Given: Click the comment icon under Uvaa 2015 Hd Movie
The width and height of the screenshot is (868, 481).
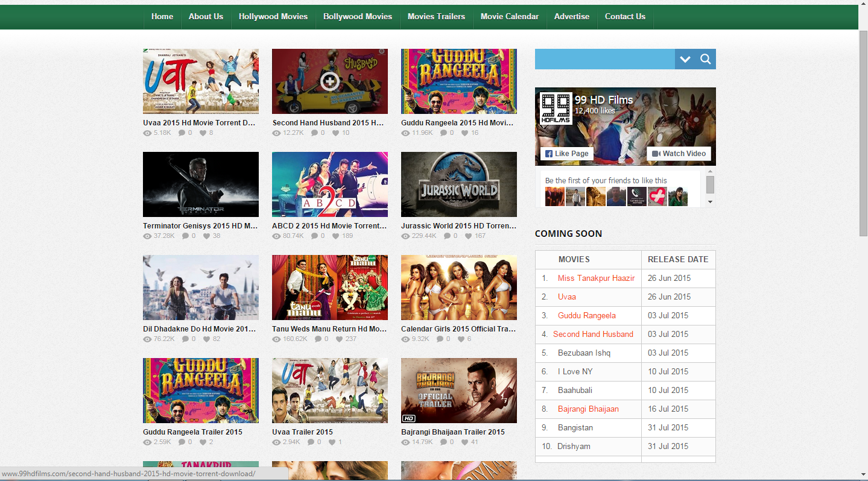Looking at the screenshot, I should [x=182, y=133].
